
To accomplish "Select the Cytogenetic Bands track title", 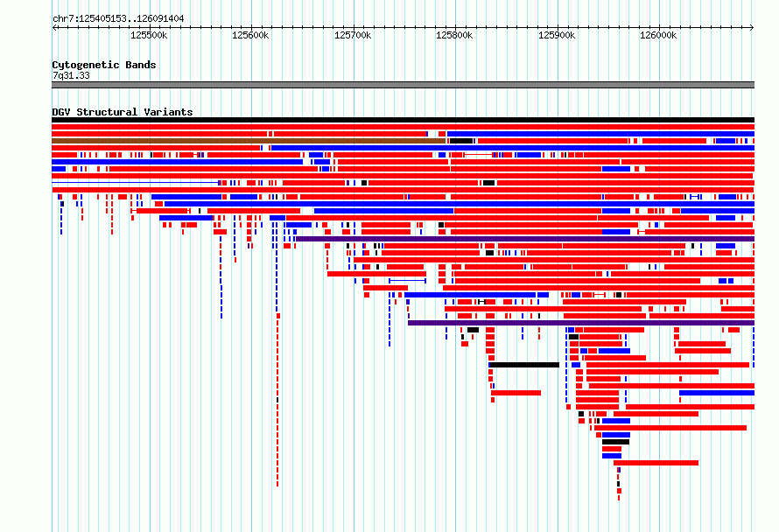I will point(104,65).
